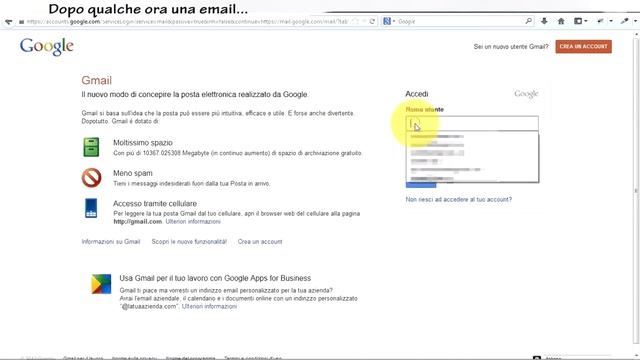The height and width of the screenshot is (360, 640).
Task: Open the bookmarks menu toolbar icon
Action: 578,21
